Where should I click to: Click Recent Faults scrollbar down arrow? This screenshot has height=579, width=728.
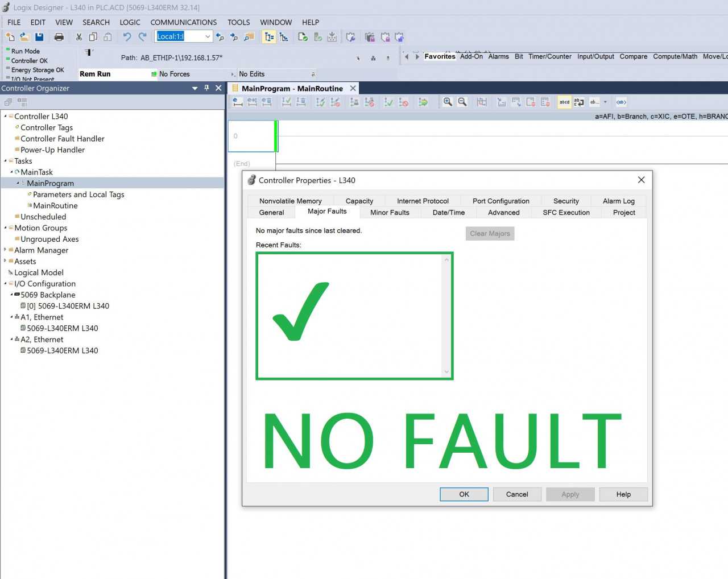click(446, 372)
